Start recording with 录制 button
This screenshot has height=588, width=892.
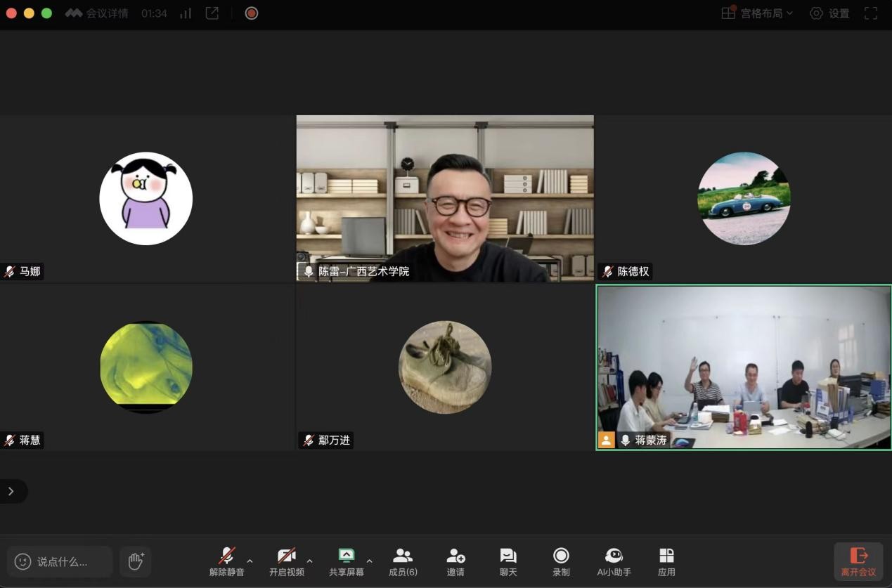click(561, 562)
